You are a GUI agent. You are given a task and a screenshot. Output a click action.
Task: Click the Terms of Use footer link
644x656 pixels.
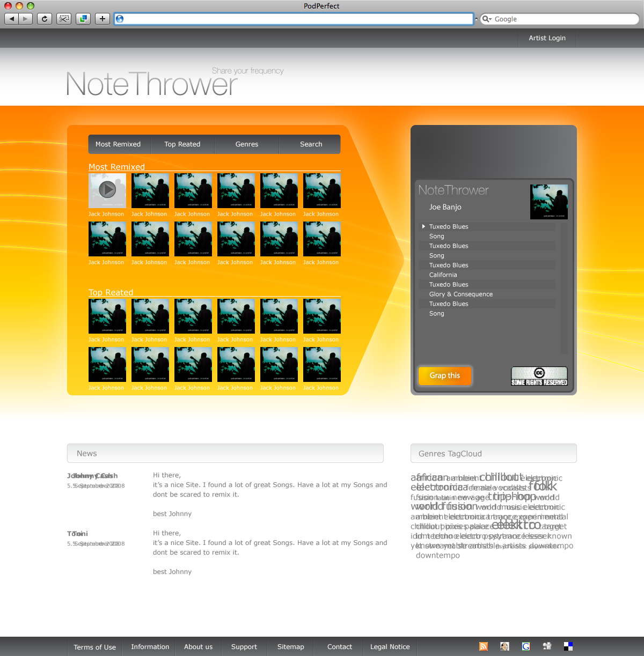click(95, 647)
